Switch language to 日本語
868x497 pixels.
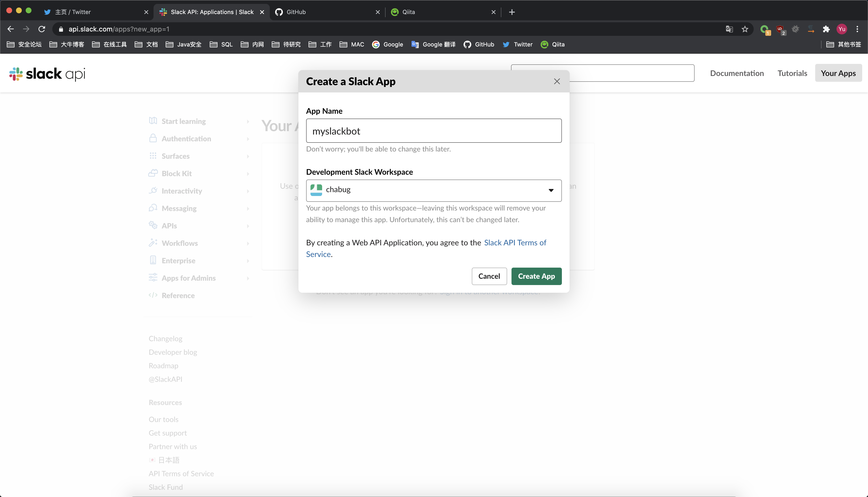tap(164, 460)
